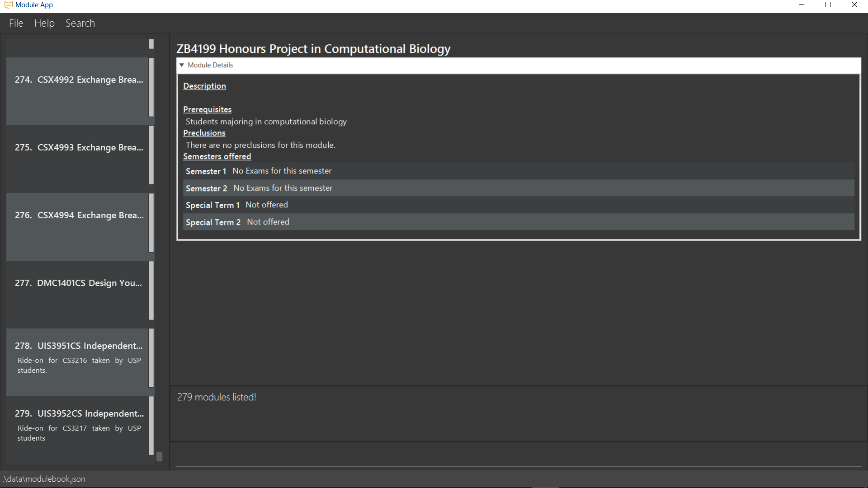Click the Prerequisites heading

[x=207, y=109]
